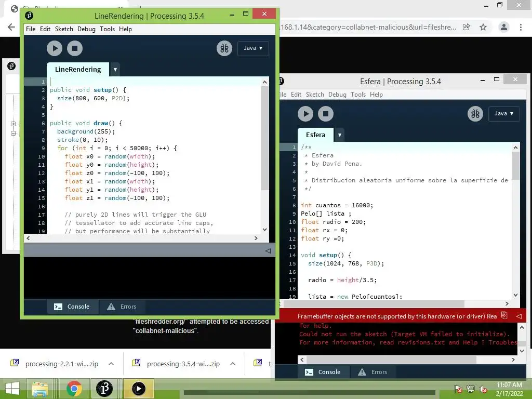
Task: Click Processing logo in LineRendering title bar
Action: (x=29, y=16)
